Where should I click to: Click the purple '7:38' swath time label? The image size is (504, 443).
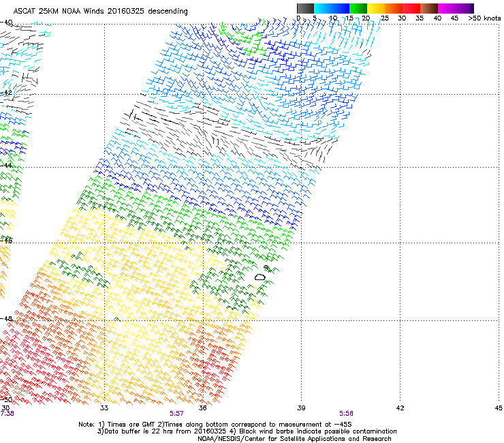coord(7,414)
